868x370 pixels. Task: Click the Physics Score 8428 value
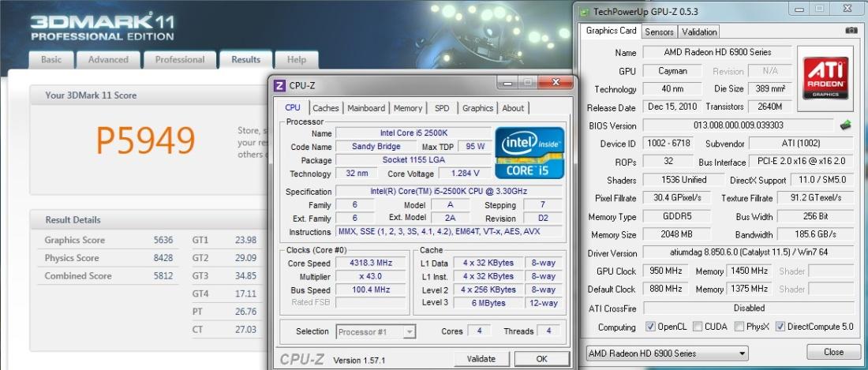pos(163,258)
